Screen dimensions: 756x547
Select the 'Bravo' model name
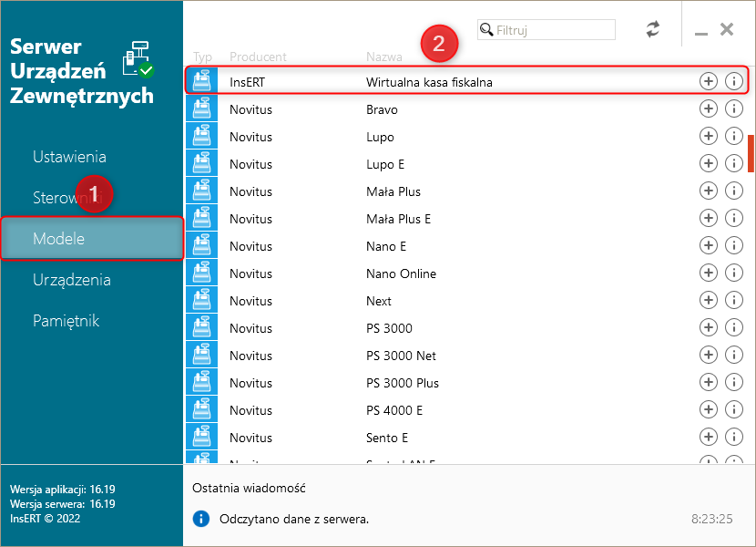coord(382,109)
